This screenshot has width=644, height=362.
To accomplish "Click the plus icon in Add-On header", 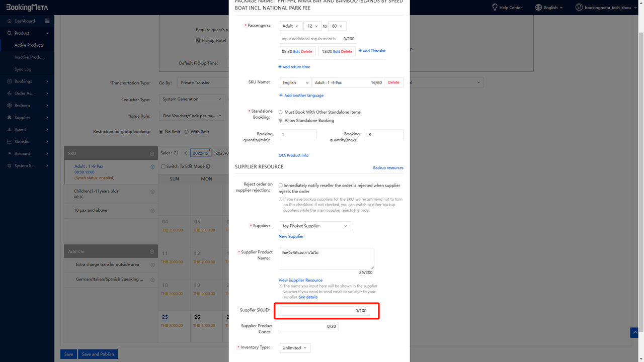I will [152, 251].
